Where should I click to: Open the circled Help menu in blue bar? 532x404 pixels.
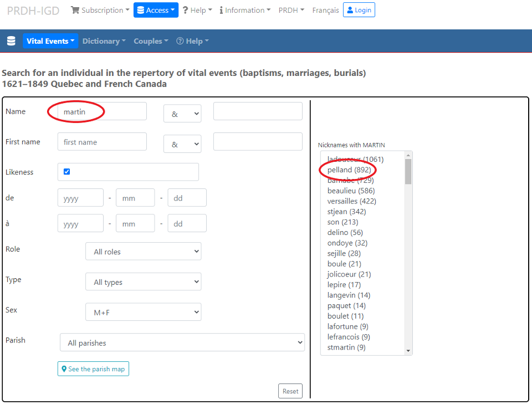point(192,41)
